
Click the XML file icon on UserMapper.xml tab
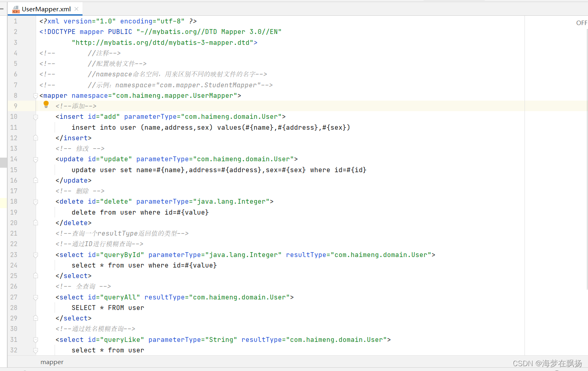16,9
